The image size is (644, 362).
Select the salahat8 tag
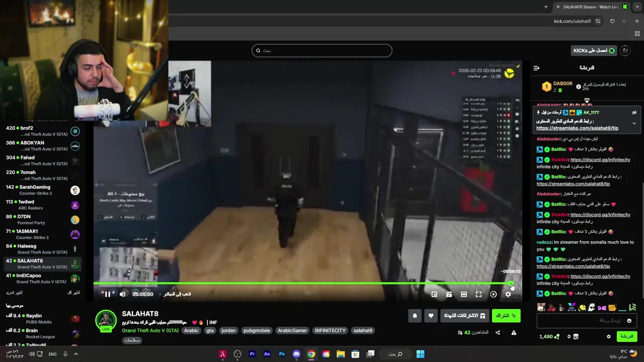[363, 330]
